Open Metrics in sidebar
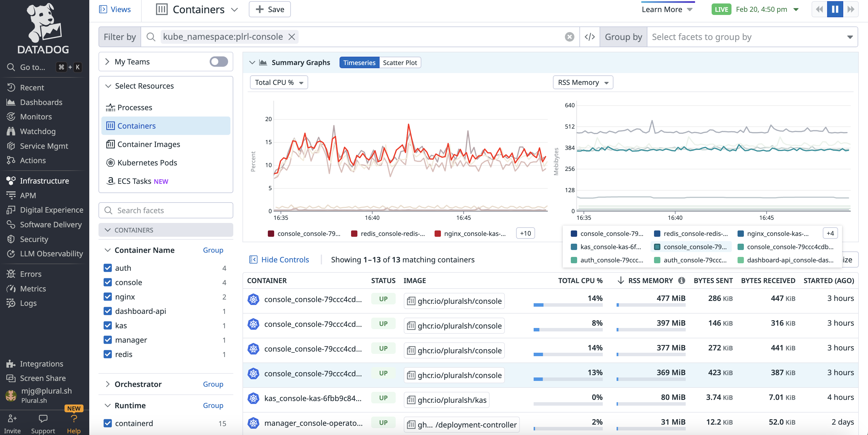 33,289
